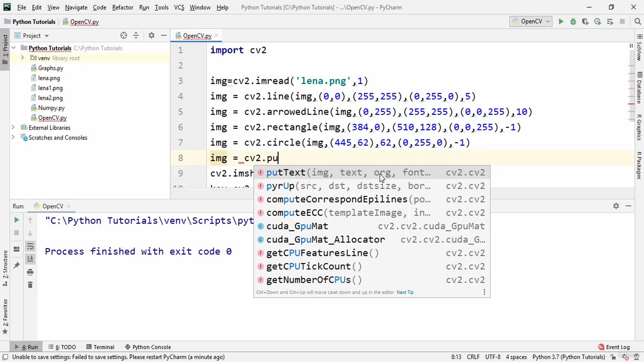Screen dimensions: 644x362
Task: Collapse the Python Tutorials root node
Action: click(x=14, y=48)
